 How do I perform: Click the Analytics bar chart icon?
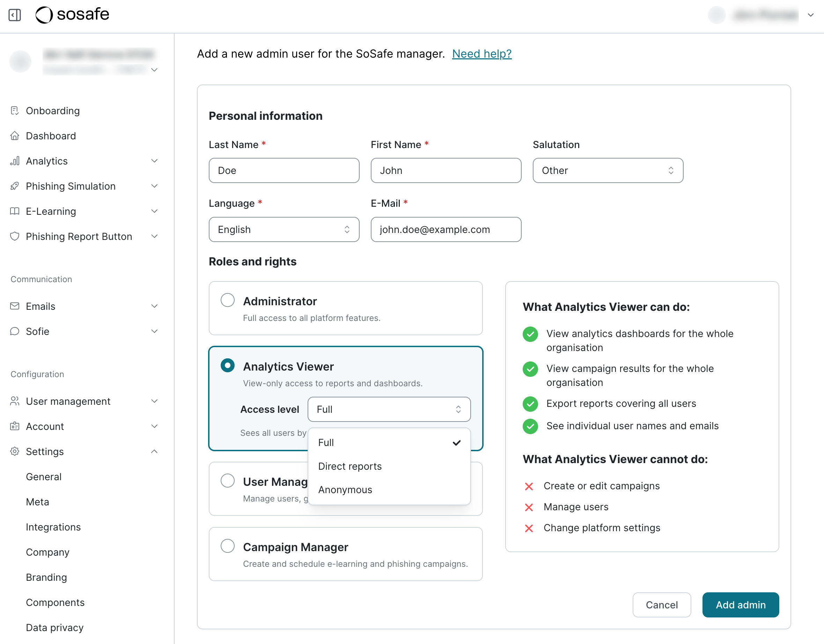15,161
